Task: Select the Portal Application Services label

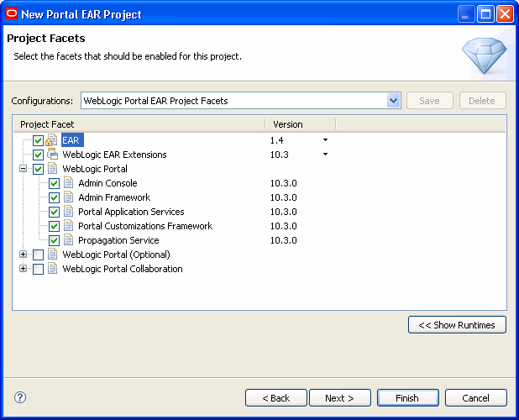Action: coord(131,212)
